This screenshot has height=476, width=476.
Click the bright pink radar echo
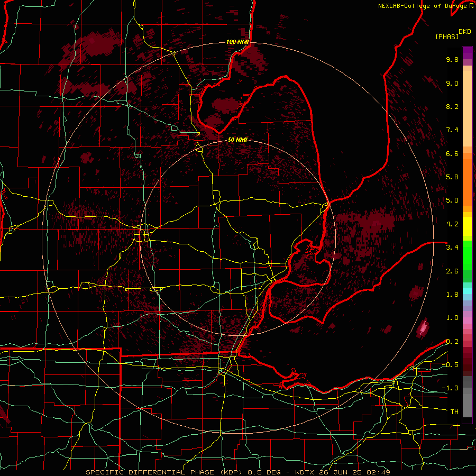pyautogui.click(x=423, y=328)
